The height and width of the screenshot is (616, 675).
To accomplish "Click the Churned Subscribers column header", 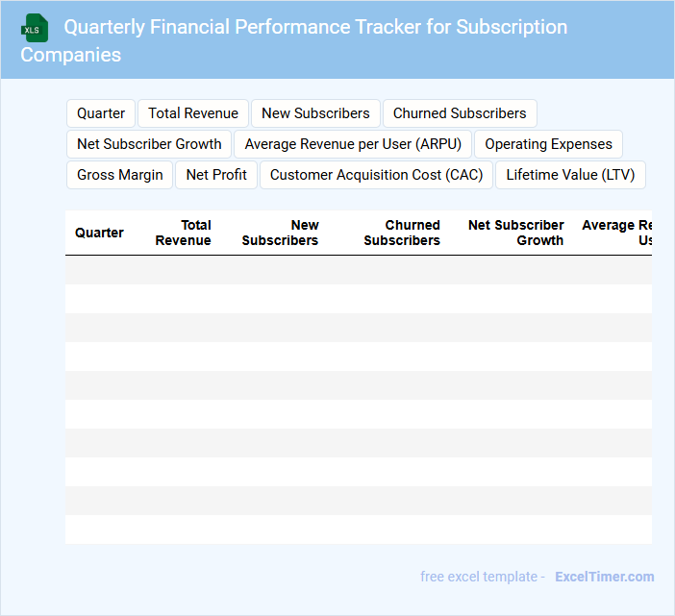I will (x=402, y=233).
